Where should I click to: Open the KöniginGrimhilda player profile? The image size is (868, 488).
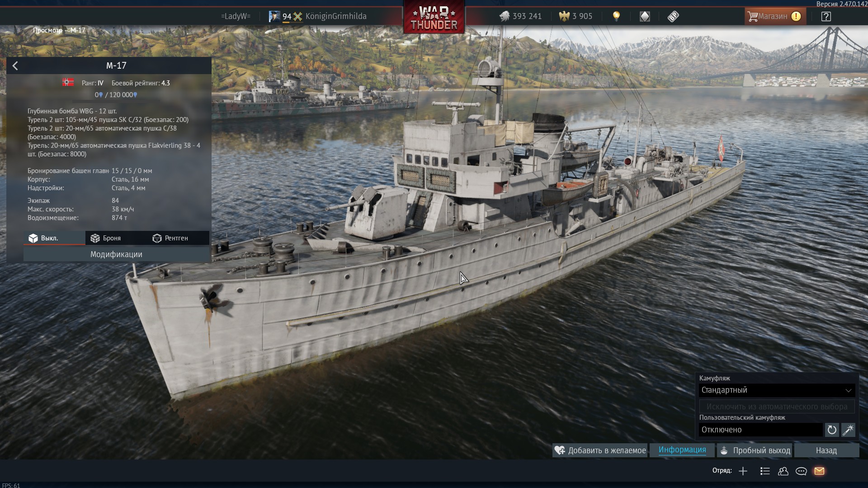[x=336, y=16]
